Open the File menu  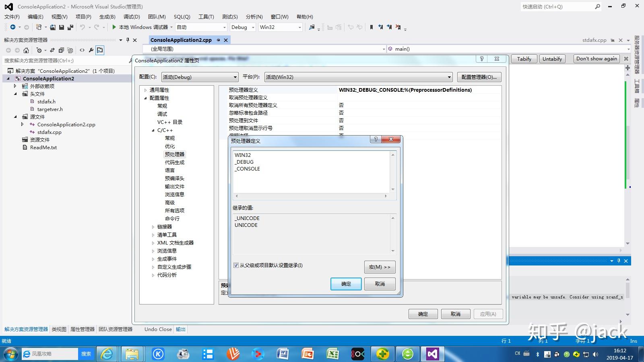click(12, 17)
